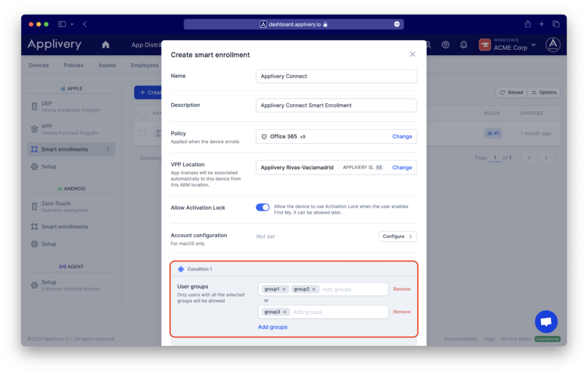Remove the group1 group2 row

[401, 289]
